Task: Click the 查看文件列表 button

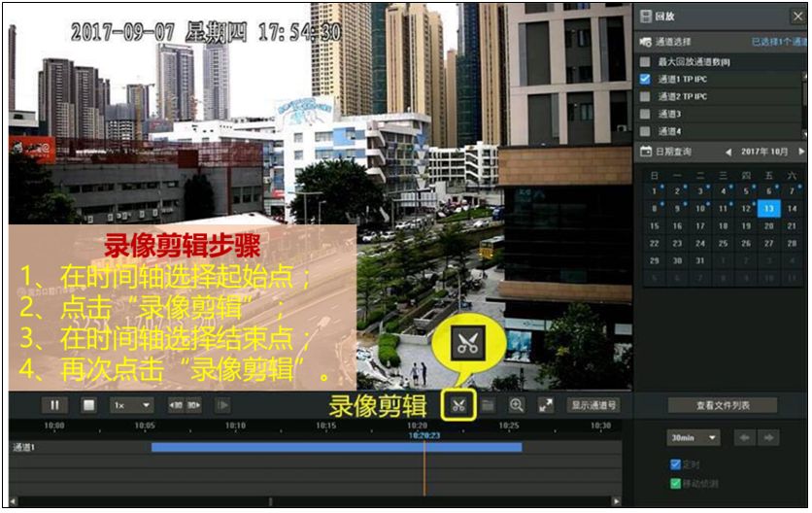Action: 723,405
